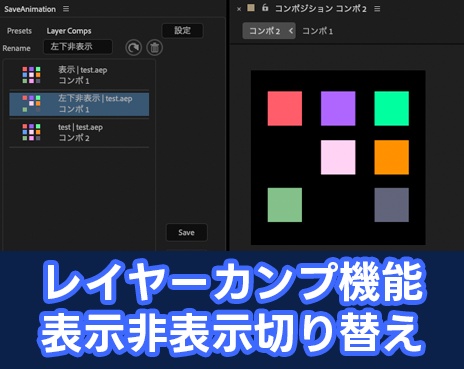Click the Rename text field with 左下非表示
Screen dimensions: 464x369
(78, 47)
